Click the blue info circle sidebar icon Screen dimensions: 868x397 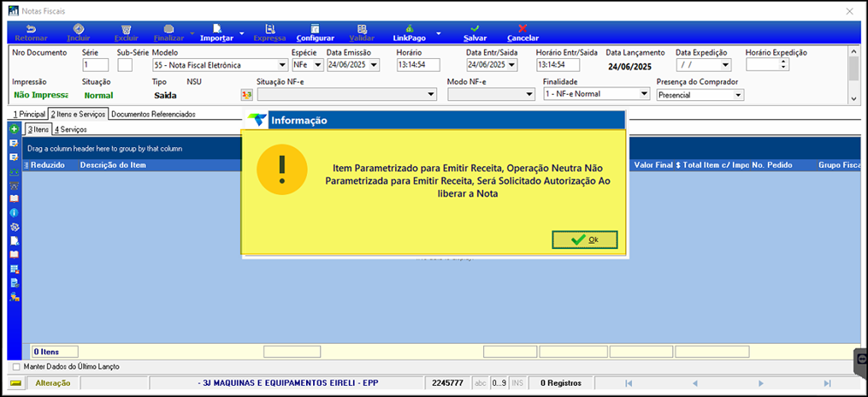(x=15, y=212)
